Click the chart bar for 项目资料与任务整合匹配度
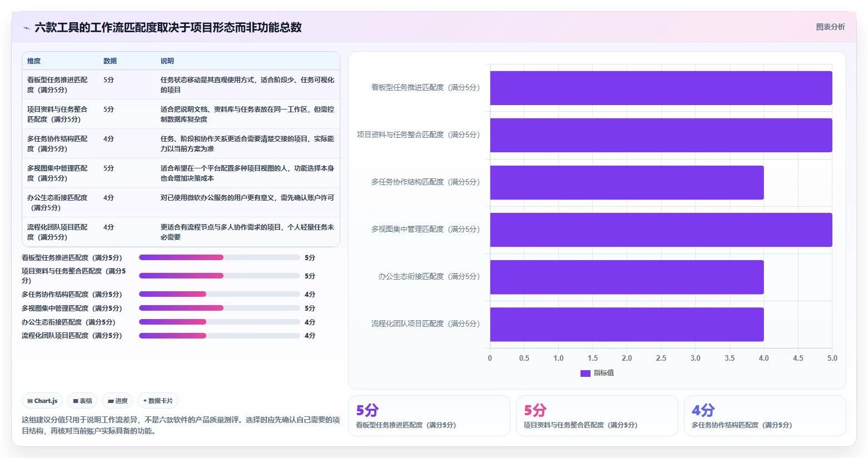This screenshot has height=458, width=868. pyautogui.click(x=661, y=135)
